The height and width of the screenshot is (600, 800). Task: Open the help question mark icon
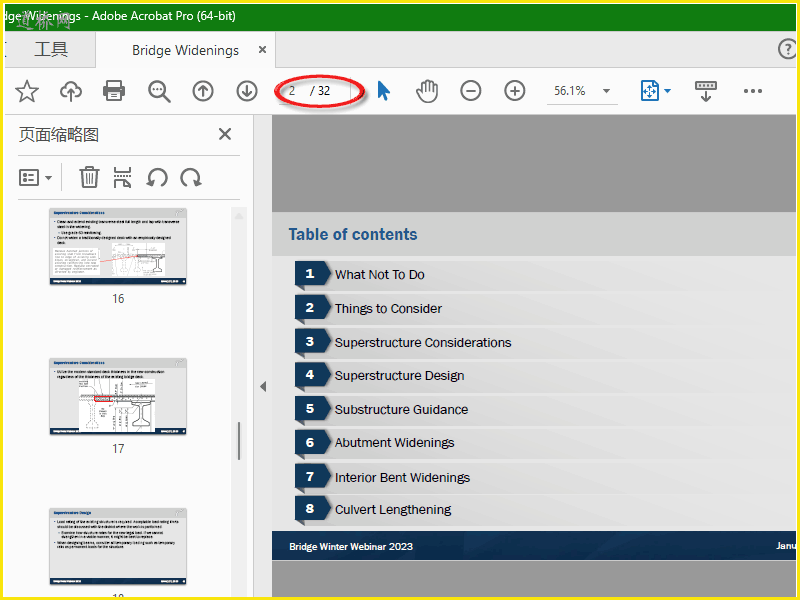(787, 49)
